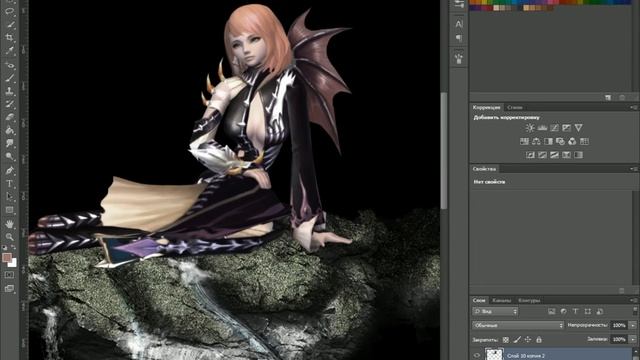Select the Type tool

[x=9, y=184]
